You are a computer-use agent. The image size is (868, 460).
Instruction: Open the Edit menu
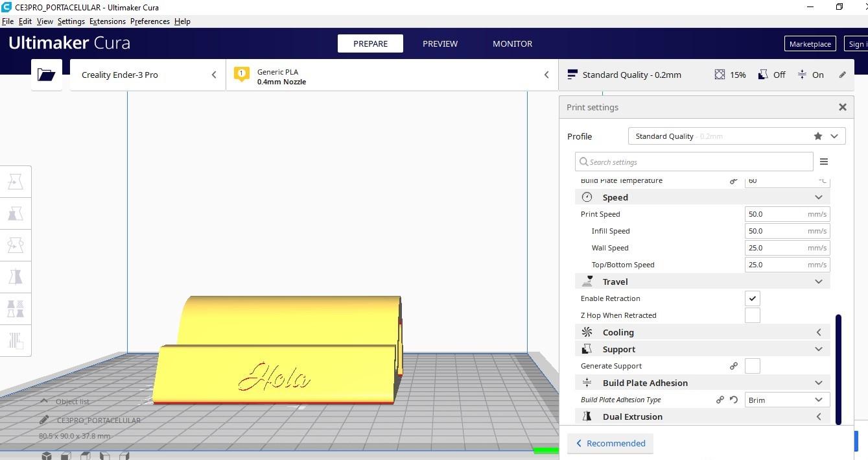pos(25,21)
